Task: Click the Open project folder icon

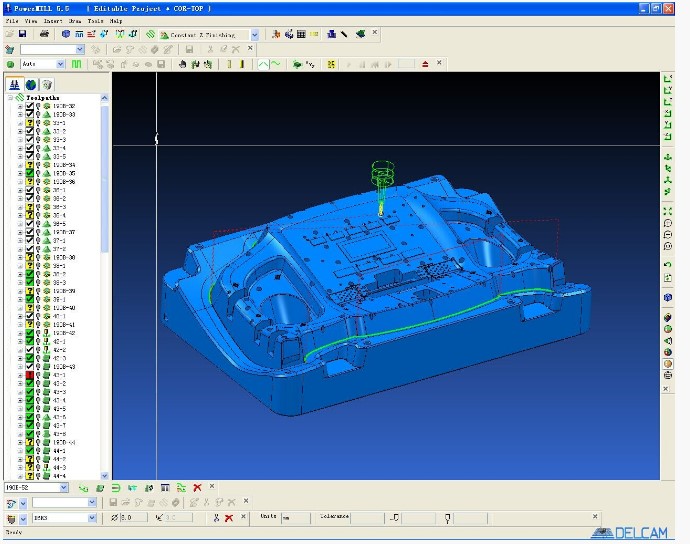Action: coord(9,34)
